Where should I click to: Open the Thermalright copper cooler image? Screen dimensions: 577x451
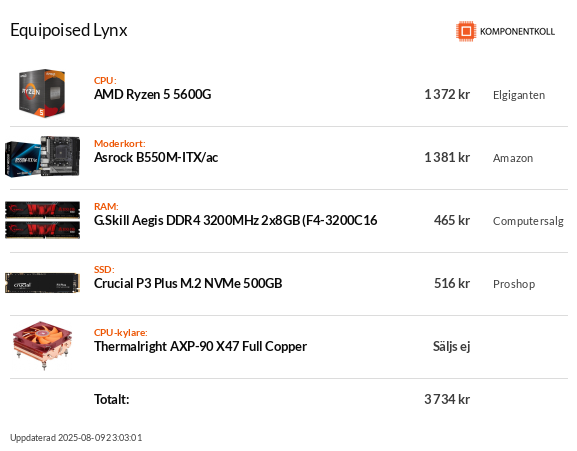[x=42, y=345]
